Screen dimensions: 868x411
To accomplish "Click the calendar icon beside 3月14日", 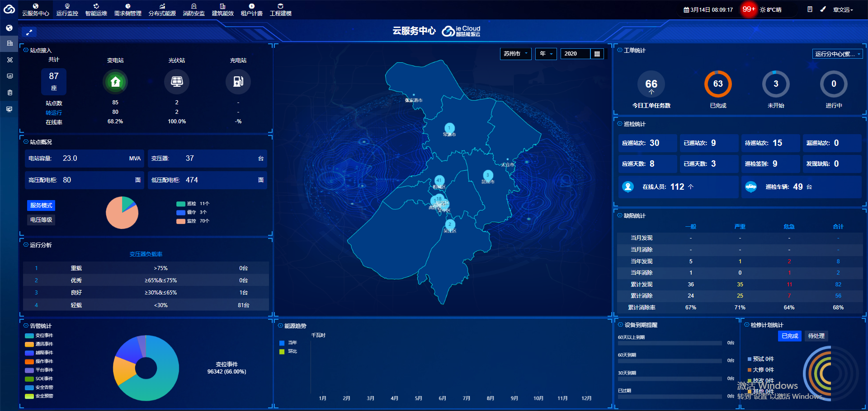I will click(x=686, y=10).
